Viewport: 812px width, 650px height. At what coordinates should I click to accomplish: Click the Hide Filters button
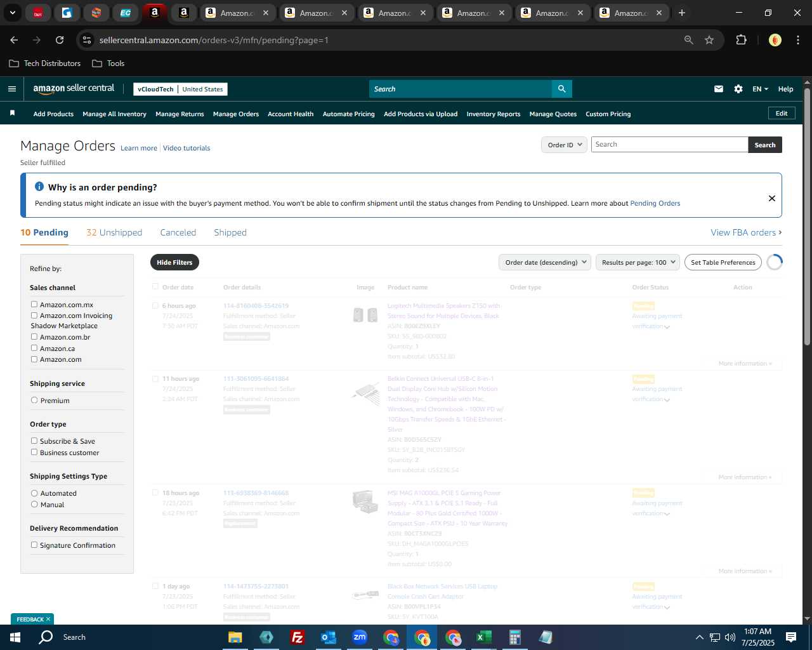pos(174,262)
